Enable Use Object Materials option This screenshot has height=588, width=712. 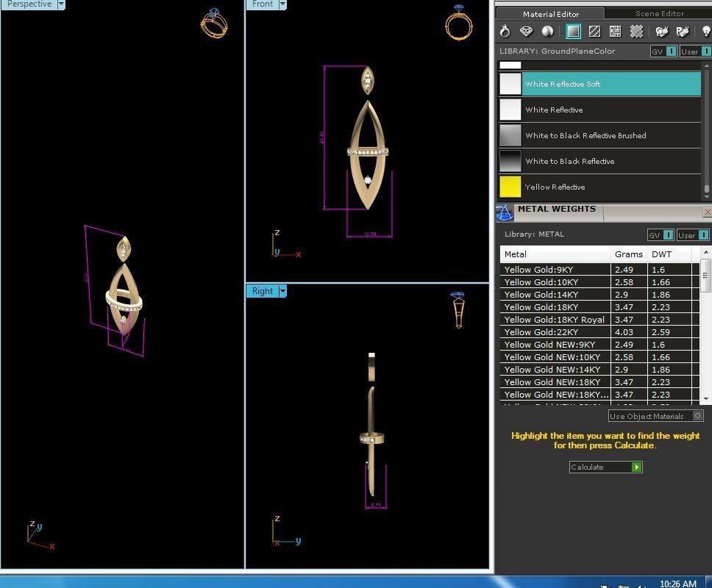655,416
